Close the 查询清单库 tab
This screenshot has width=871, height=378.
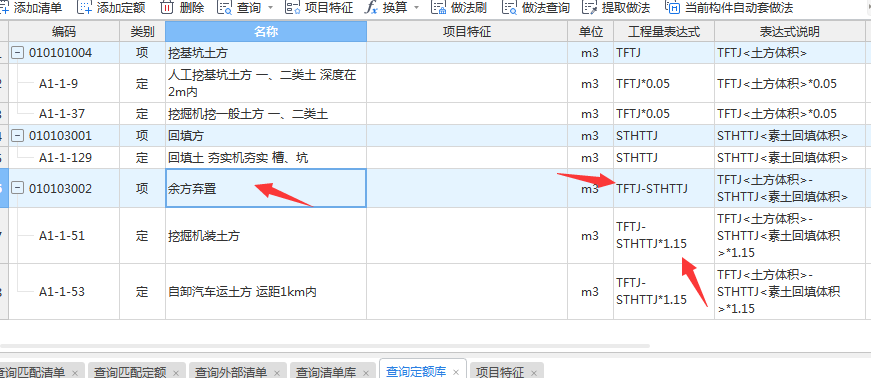tap(366, 372)
